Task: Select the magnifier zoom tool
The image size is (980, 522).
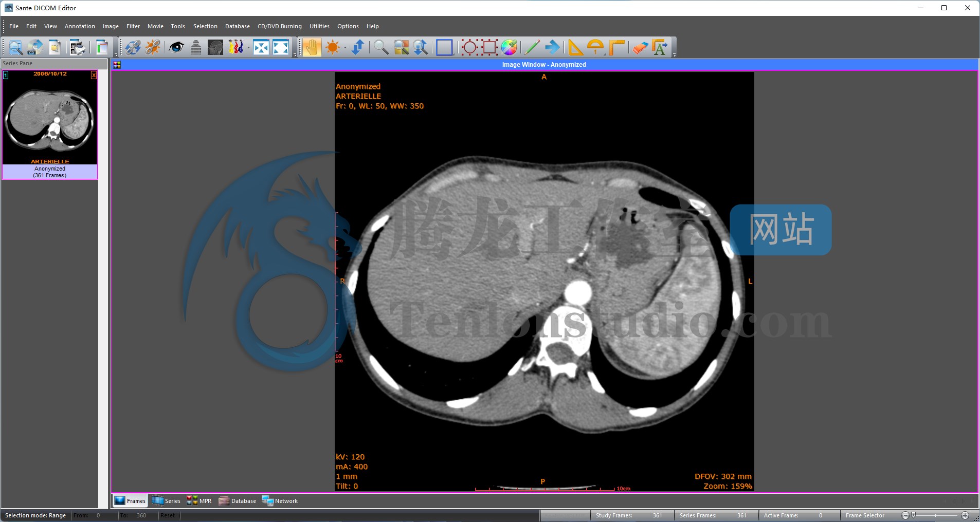Action: pos(381,47)
